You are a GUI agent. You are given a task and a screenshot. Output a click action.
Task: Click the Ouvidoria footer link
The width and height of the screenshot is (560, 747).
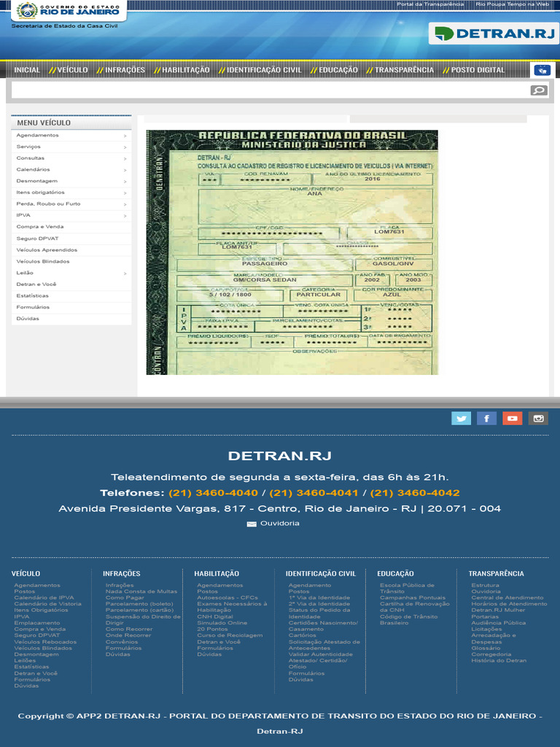click(x=279, y=523)
